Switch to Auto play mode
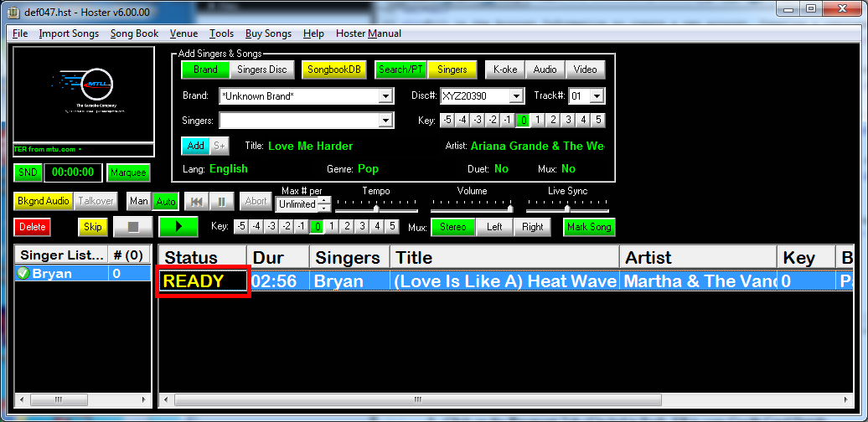Image resolution: width=868 pixels, height=422 pixels. (x=166, y=201)
